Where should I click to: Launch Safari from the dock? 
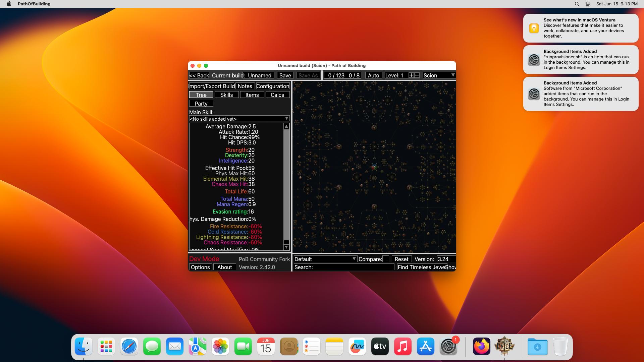(129, 346)
